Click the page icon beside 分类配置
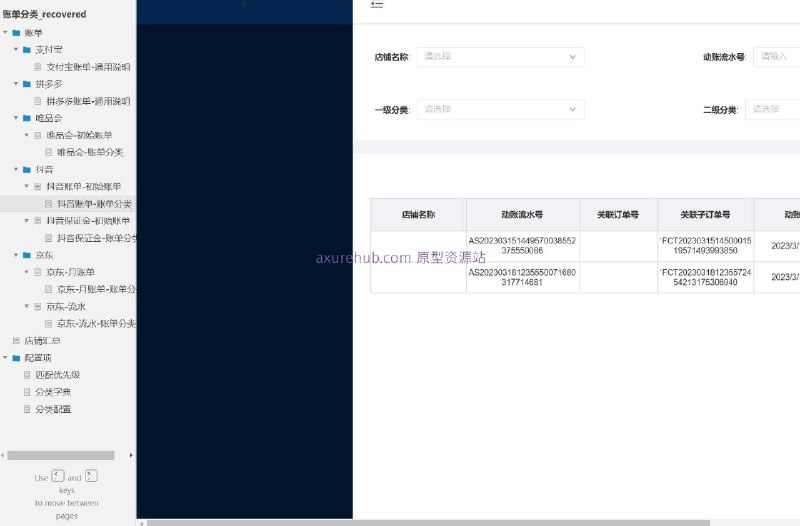Image resolution: width=800 pixels, height=526 pixels. (x=27, y=409)
